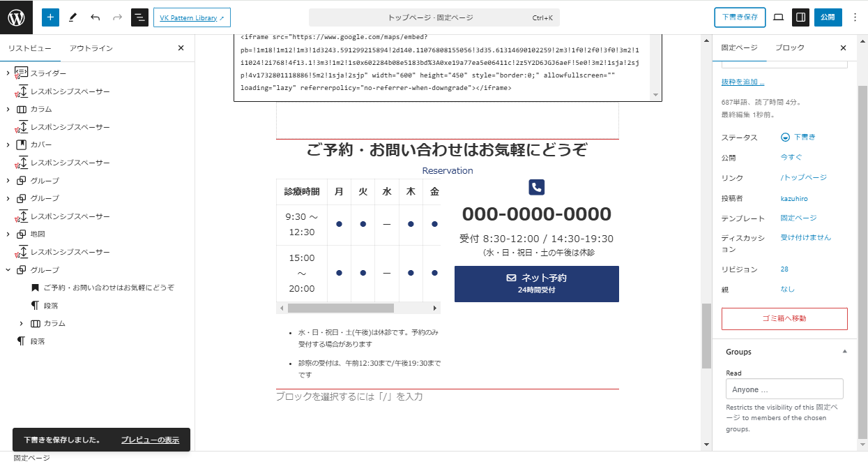Close the list view panel
The width and height of the screenshot is (868, 462).
tap(181, 48)
